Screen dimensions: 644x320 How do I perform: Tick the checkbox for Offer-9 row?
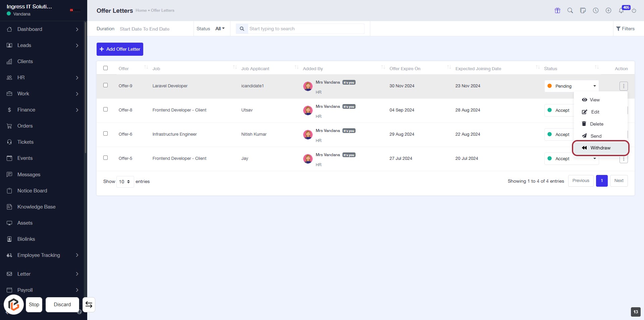pyautogui.click(x=105, y=85)
